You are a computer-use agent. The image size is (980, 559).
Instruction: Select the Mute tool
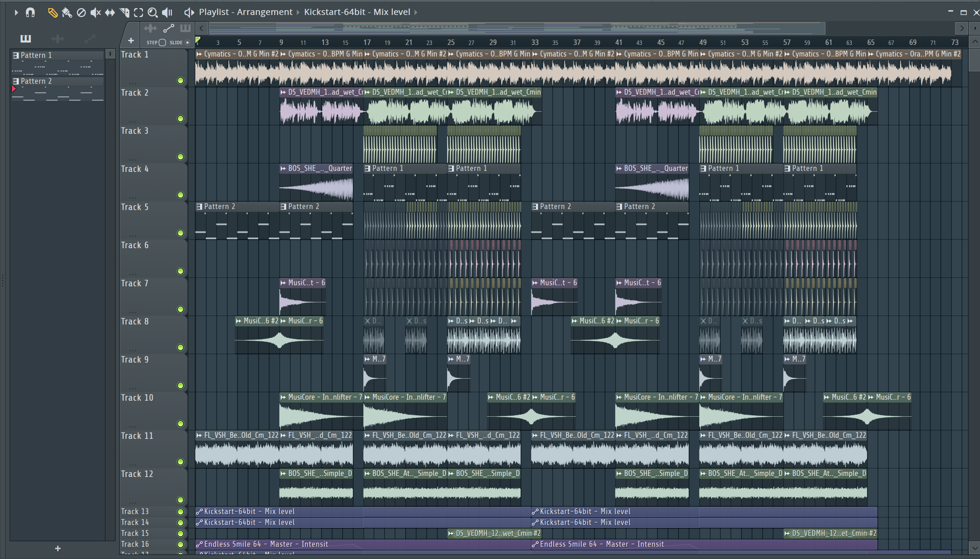point(96,13)
